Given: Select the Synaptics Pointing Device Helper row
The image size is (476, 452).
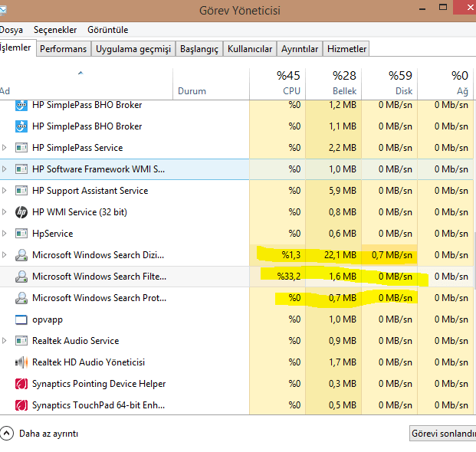Looking at the screenshot, I should tap(237, 384).
